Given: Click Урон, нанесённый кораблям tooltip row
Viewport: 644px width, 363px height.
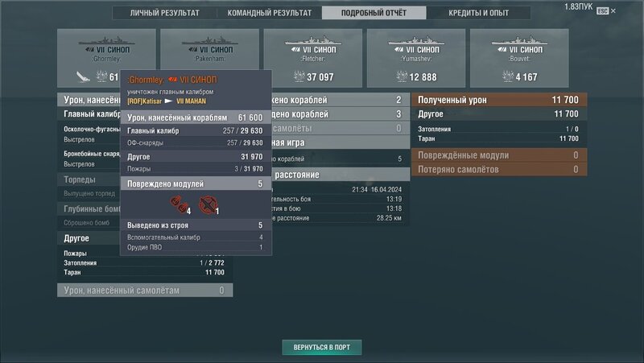Looking at the screenshot, I should point(196,118).
